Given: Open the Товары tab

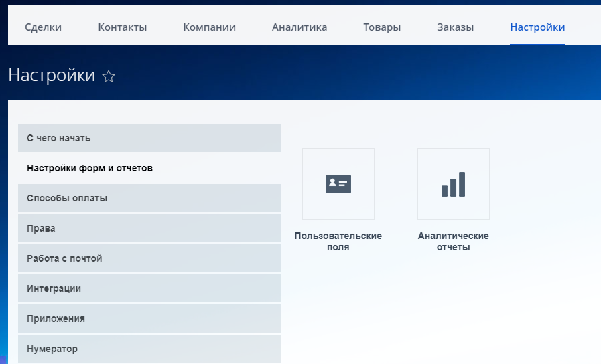Looking at the screenshot, I should 382,27.
